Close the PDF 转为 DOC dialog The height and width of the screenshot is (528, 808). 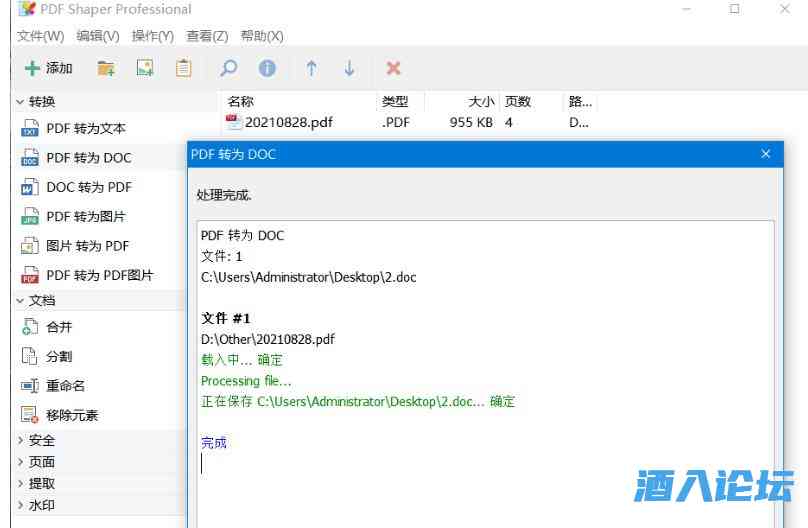click(x=766, y=154)
